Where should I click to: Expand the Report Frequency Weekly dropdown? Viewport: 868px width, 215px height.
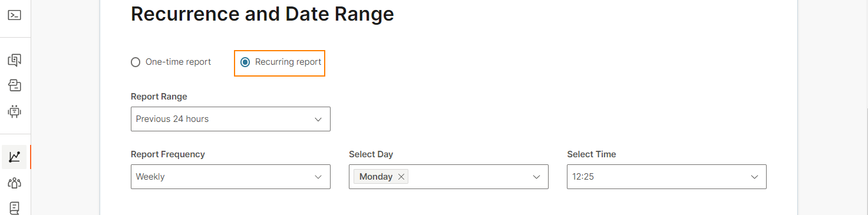tap(230, 177)
